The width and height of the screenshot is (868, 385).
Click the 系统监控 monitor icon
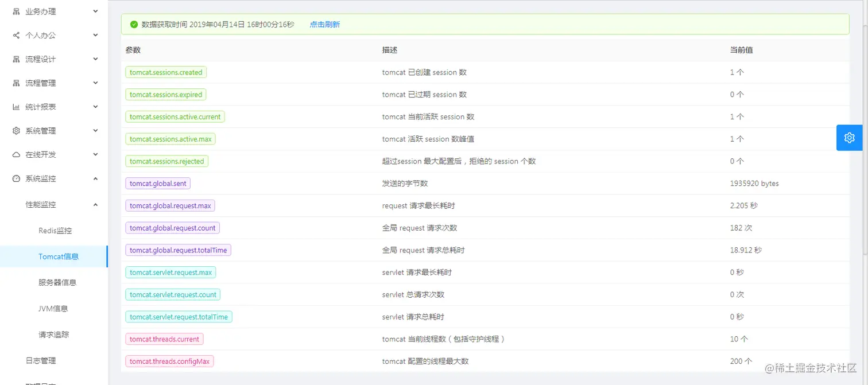point(15,178)
